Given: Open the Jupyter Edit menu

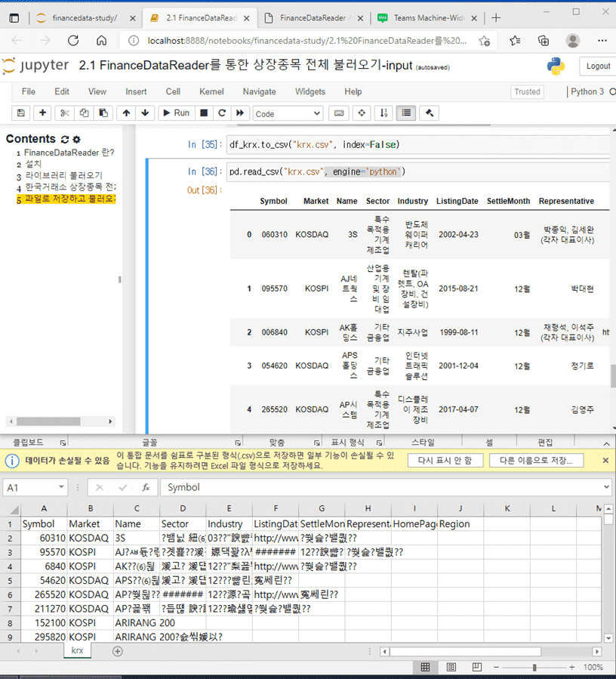Looking at the screenshot, I should pos(61,92).
